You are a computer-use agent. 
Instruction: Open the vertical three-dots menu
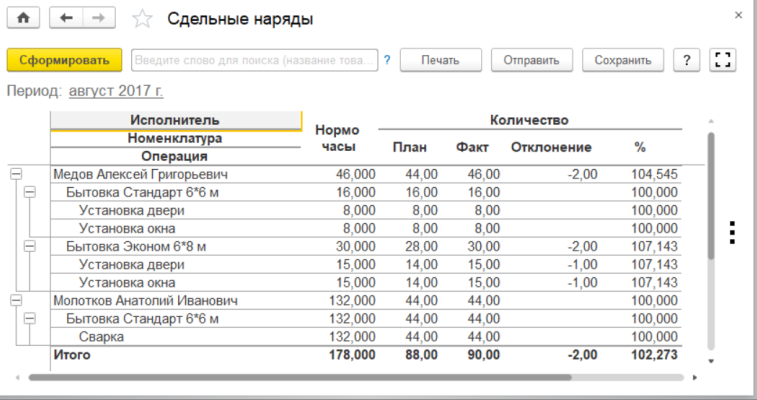point(732,232)
